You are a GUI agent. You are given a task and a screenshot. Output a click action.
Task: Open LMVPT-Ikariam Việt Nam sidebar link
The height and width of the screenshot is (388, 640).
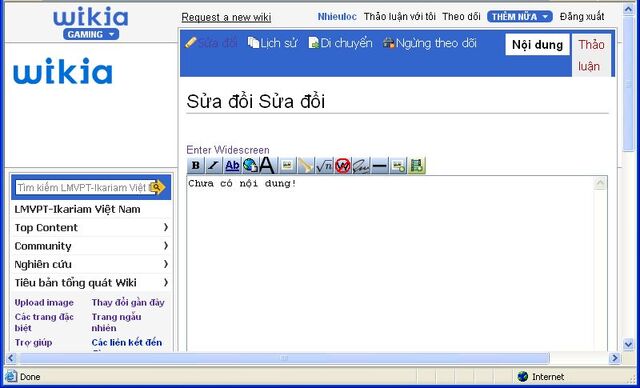pos(78,209)
